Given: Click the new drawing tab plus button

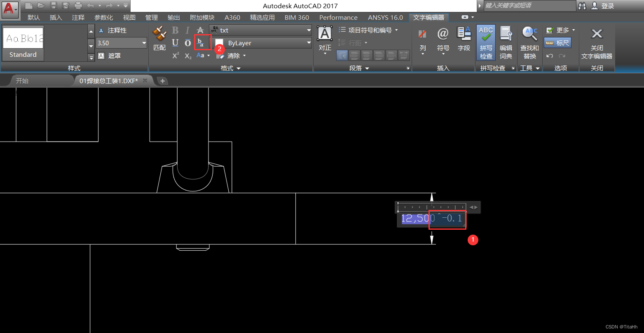Looking at the screenshot, I should [162, 81].
